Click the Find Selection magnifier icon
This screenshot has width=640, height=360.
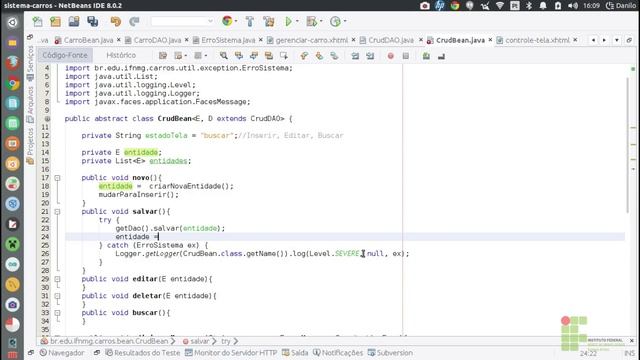point(223,56)
